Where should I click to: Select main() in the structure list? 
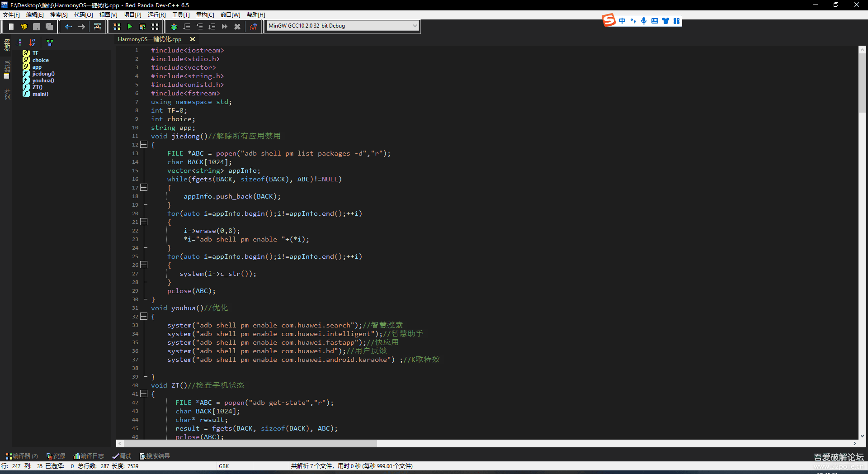coord(40,94)
